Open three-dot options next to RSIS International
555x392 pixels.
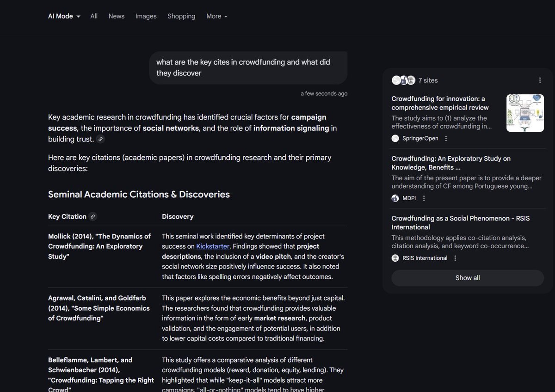pos(455,258)
